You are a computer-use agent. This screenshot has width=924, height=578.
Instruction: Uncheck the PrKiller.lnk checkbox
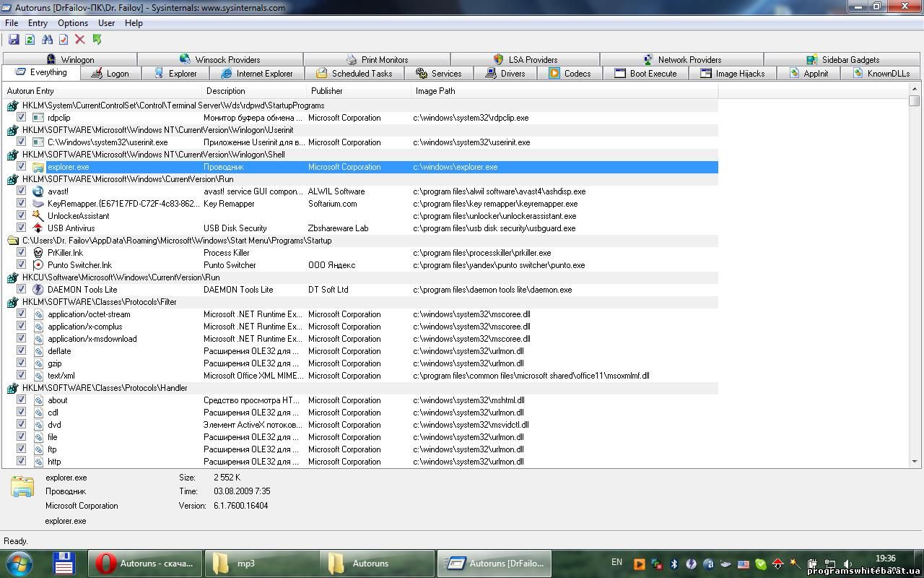click(x=21, y=252)
